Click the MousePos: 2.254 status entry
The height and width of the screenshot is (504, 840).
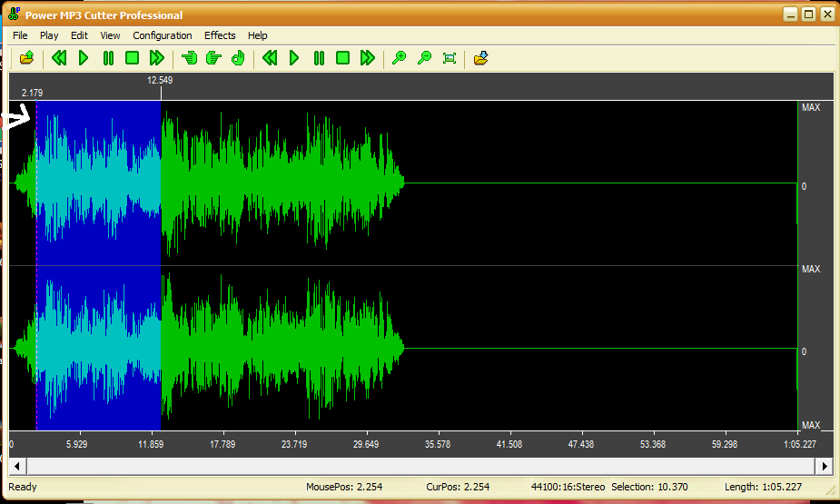(344, 487)
